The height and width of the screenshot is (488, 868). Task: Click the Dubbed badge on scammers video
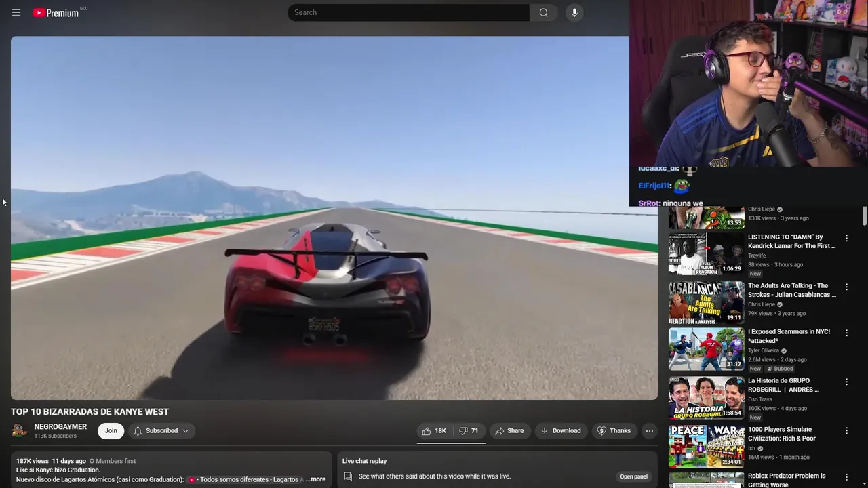click(780, 369)
